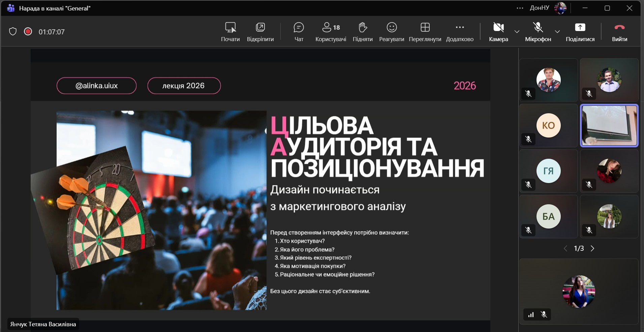Open title bar three-dots settings menu
This screenshot has width=644, height=332.
pyautogui.click(x=520, y=8)
